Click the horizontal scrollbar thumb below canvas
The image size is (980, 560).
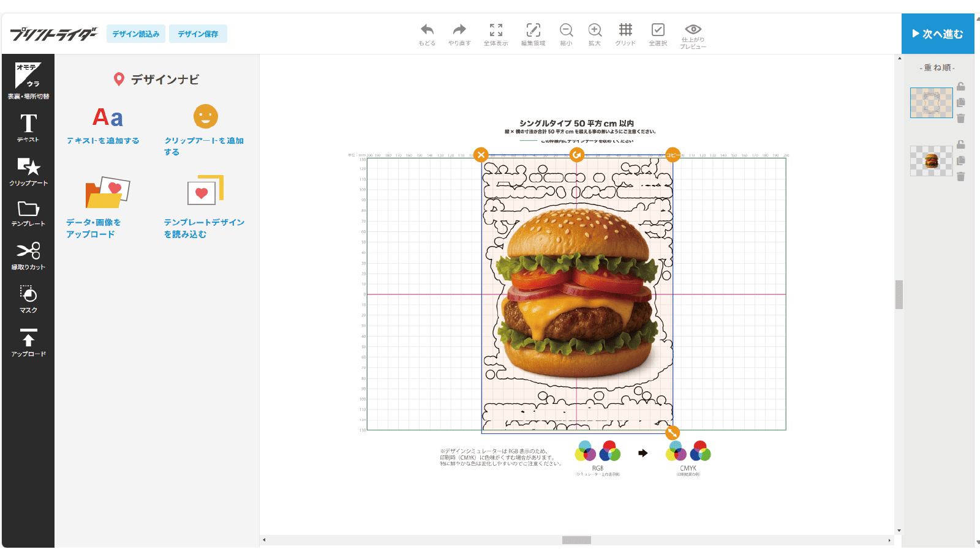(576, 540)
